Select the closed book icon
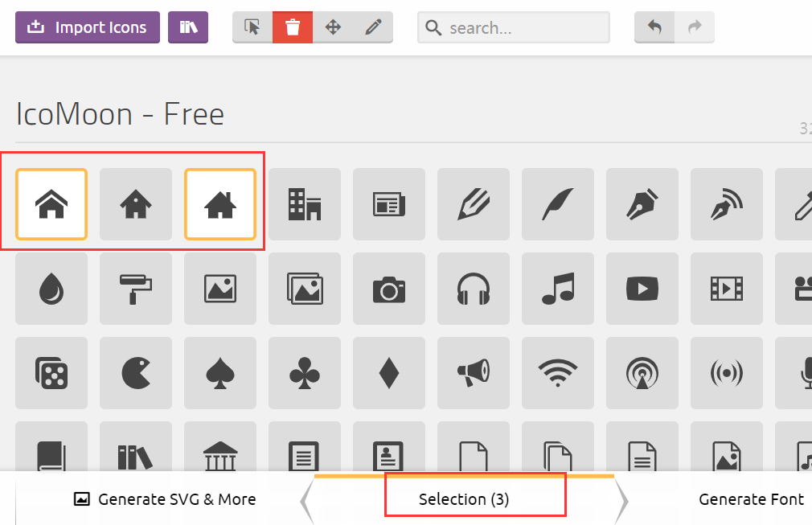The image size is (812, 525). click(x=51, y=446)
